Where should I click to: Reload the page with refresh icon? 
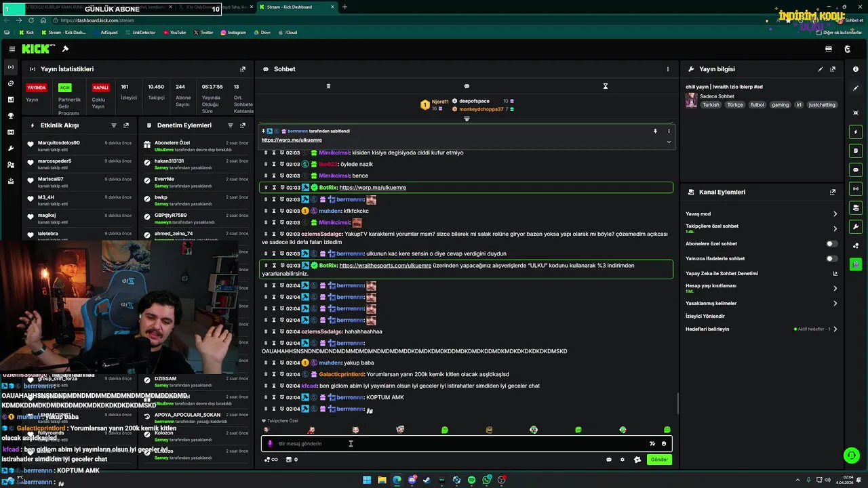(x=31, y=20)
